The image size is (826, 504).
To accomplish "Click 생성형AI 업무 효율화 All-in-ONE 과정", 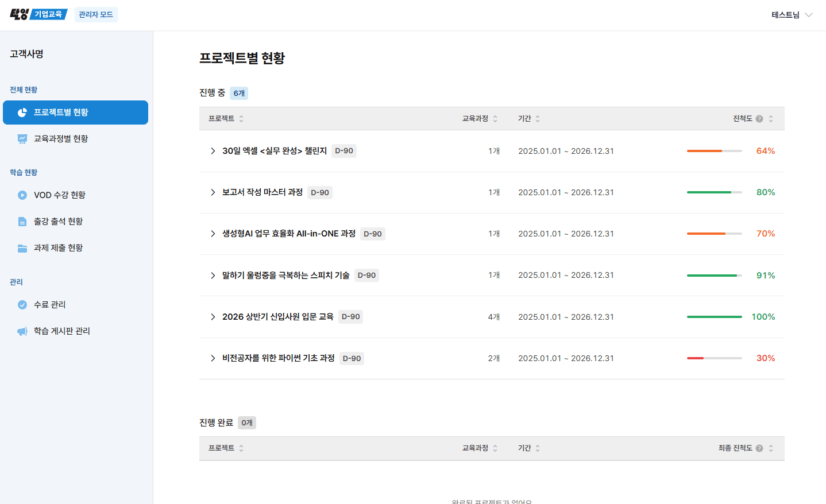I will (x=289, y=234).
